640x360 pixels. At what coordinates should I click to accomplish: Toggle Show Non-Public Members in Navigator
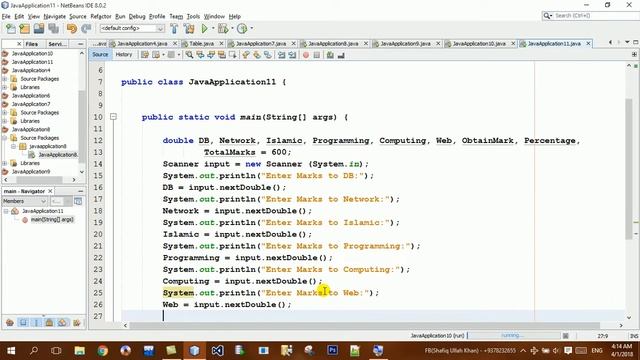click(49, 322)
